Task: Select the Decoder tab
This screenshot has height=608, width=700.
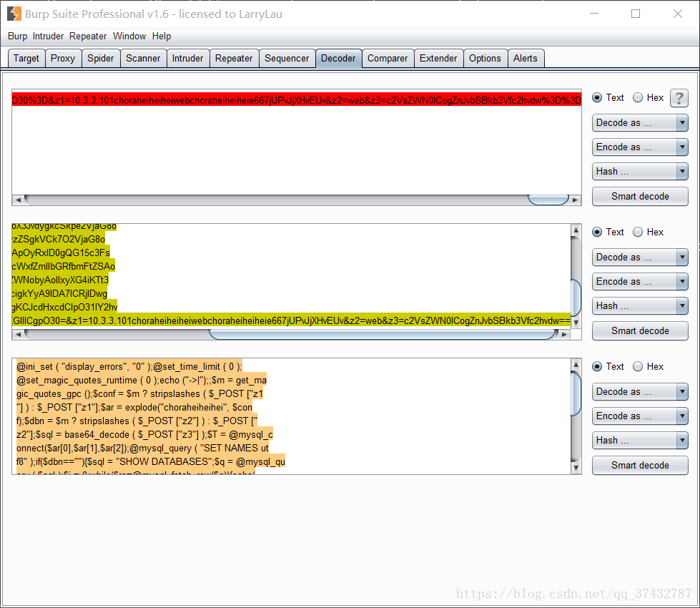Action: tap(338, 59)
